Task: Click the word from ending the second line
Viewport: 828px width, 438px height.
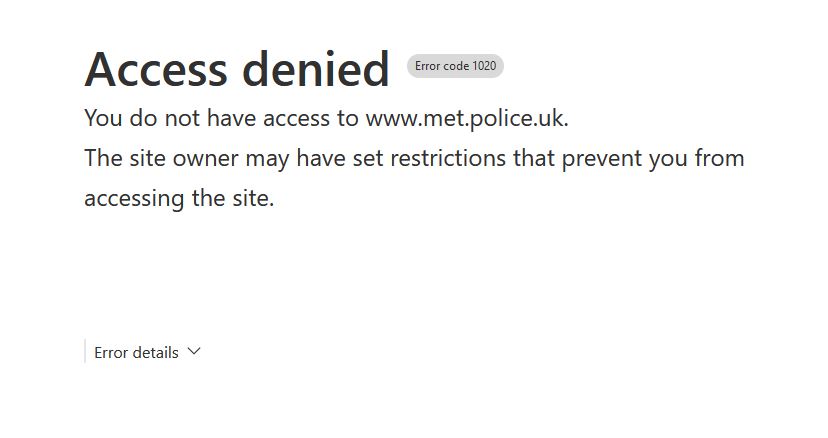Action: (x=719, y=158)
